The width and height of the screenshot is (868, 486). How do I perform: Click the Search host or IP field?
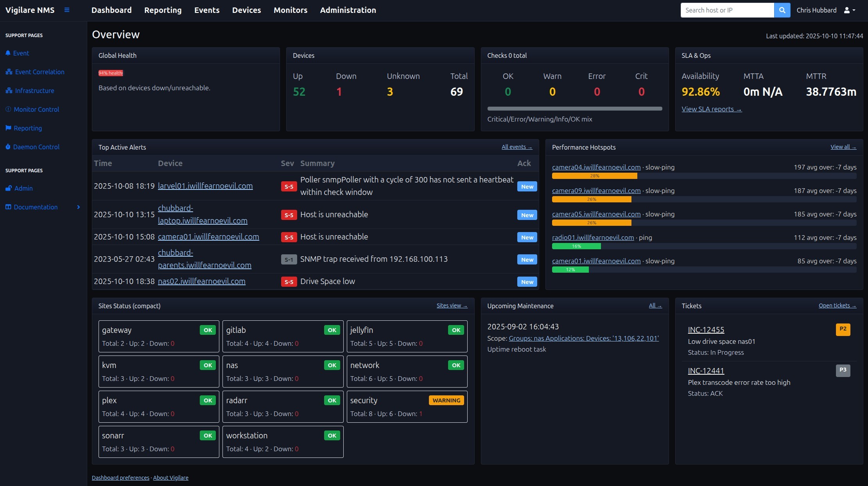point(727,10)
